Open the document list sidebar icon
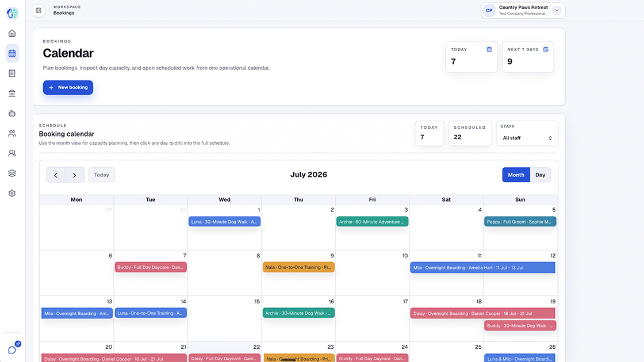The width and height of the screenshot is (644, 362). (x=12, y=74)
